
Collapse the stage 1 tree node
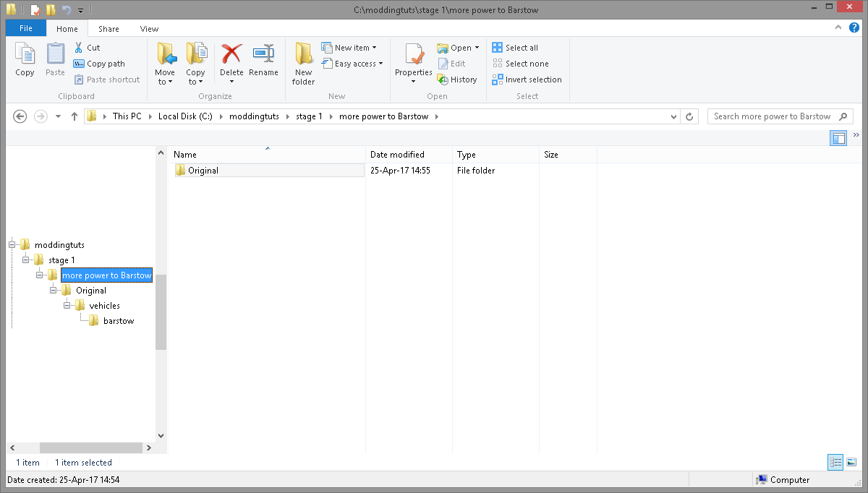[x=26, y=260]
